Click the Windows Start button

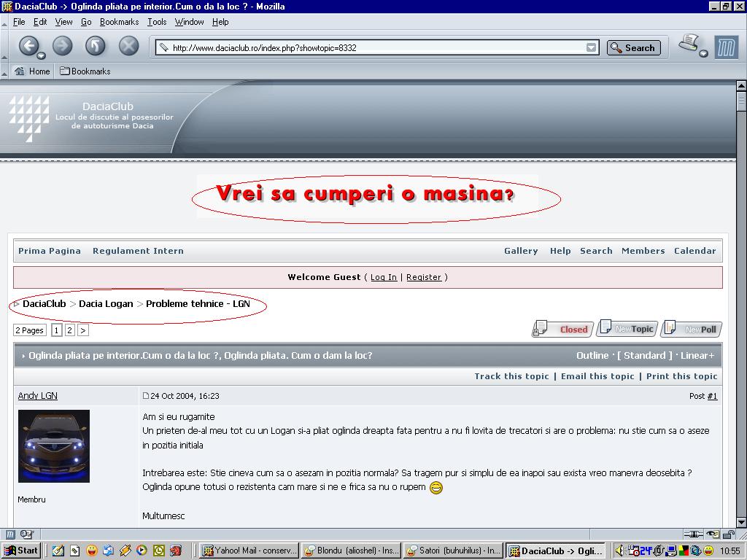coord(21,551)
